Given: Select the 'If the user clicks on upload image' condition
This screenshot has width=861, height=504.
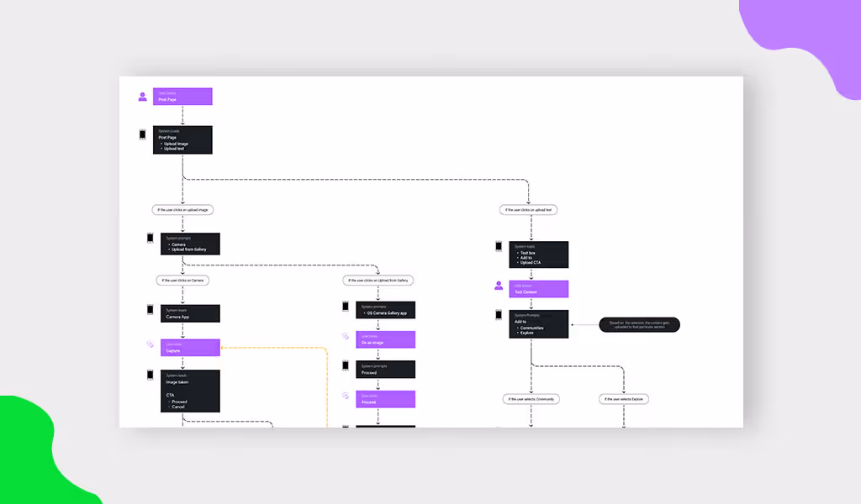Looking at the screenshot, I should (182, 210).
